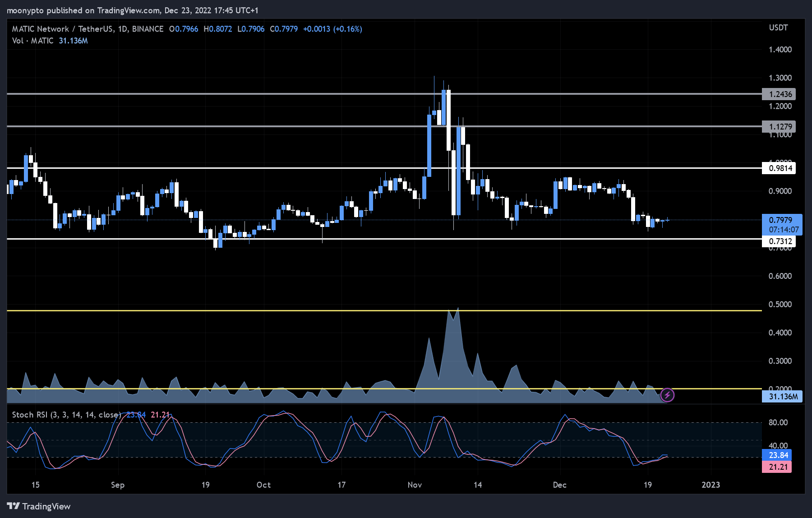Click the Oct date on time axis
Image resolution: width=812 pixels, height=518 pixels.
tap(263, 485)
